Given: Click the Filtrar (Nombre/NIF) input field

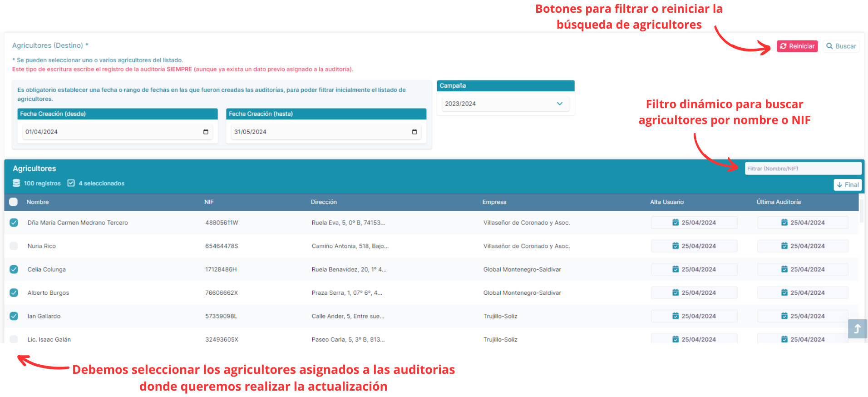Looking at the screenshot, I should pos(803,169).
